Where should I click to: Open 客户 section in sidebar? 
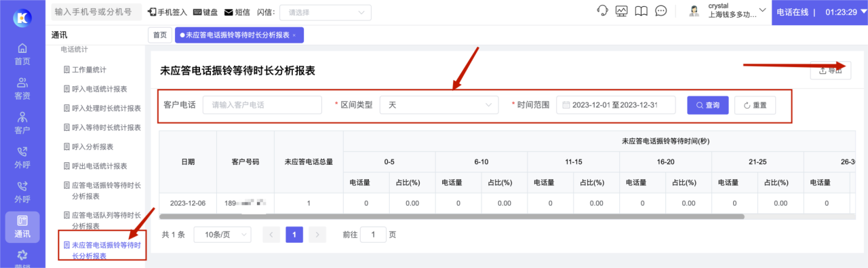22,123
